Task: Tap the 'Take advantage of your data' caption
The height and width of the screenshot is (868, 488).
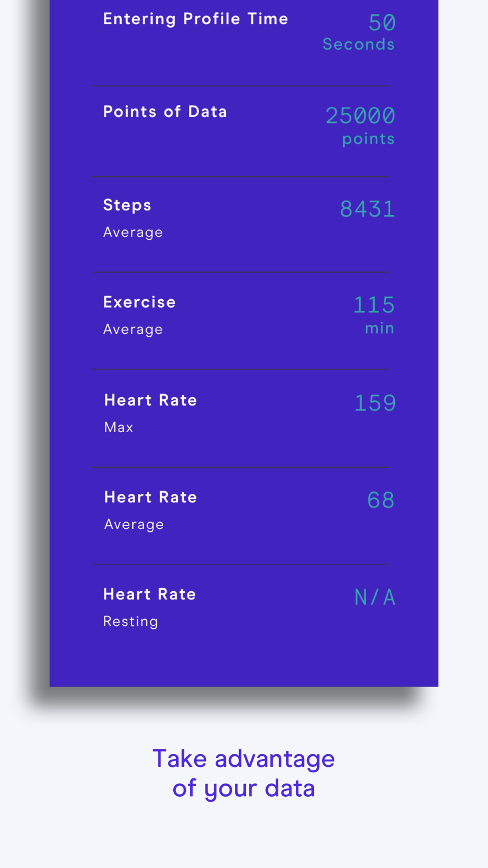Action: tap(244, 773)
